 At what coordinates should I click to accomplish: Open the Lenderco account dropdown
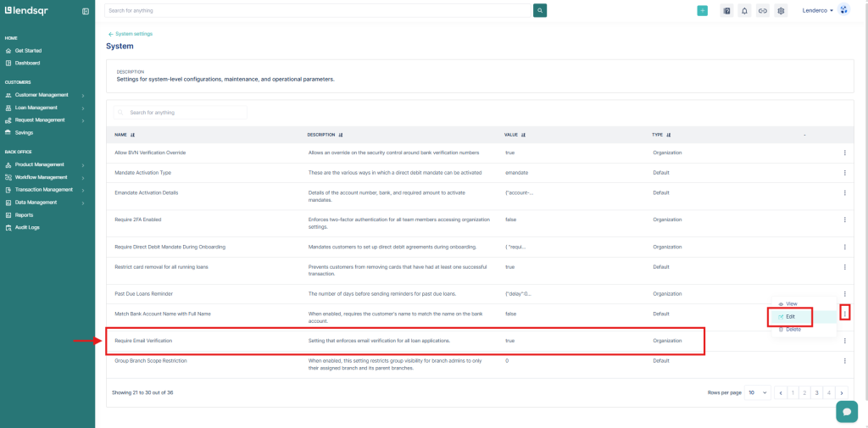818,11
